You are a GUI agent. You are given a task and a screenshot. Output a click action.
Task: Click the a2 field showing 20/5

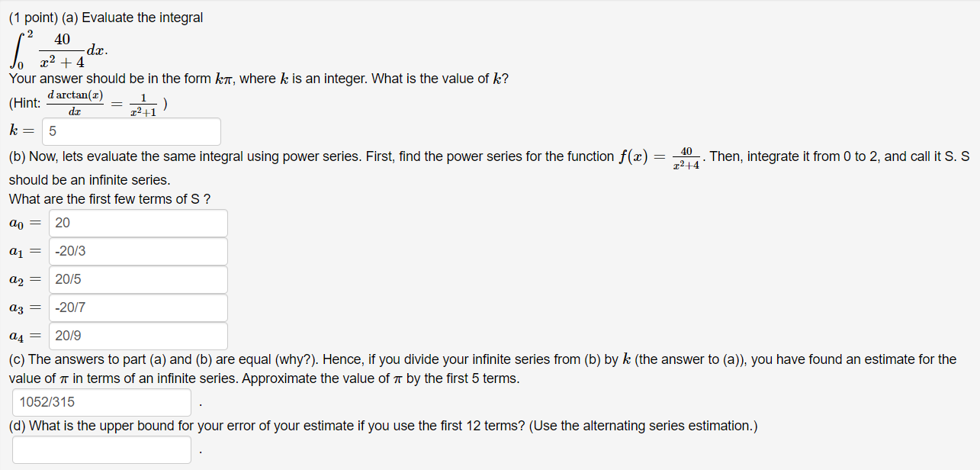(137, 279)
